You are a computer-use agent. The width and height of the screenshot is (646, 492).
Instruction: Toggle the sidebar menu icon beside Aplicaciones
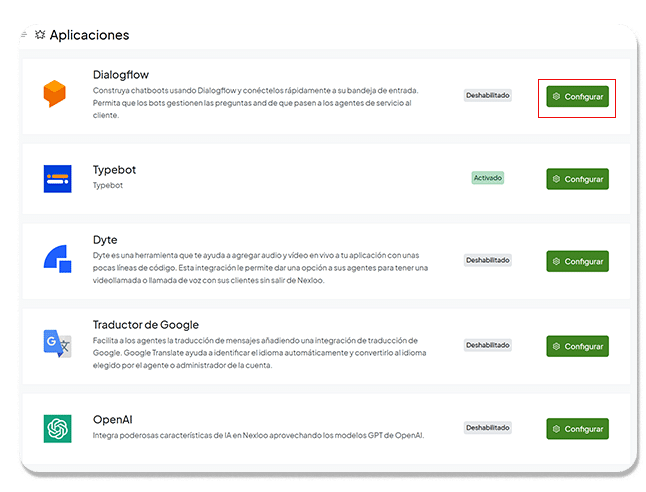[x=24, y=35]
